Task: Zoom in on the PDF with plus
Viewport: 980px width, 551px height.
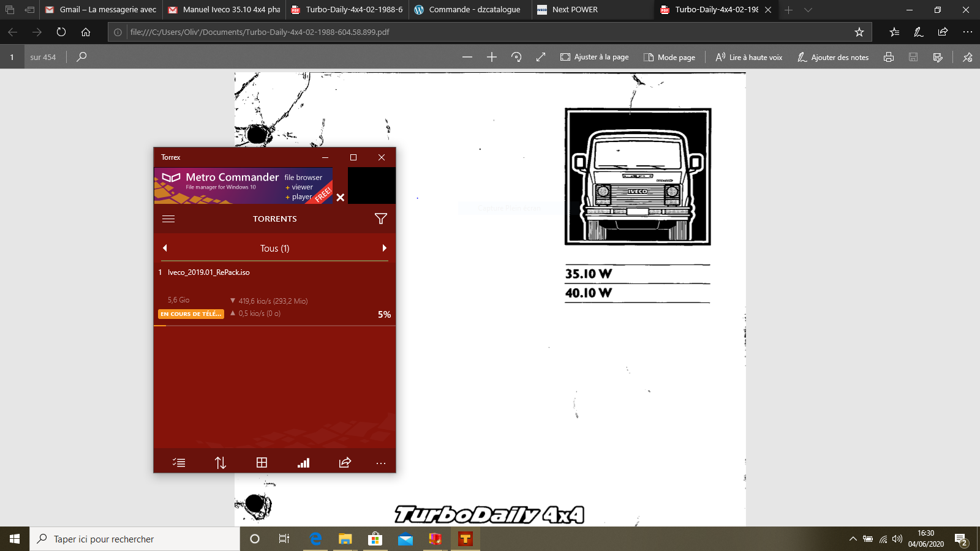Action: point(491,57)
